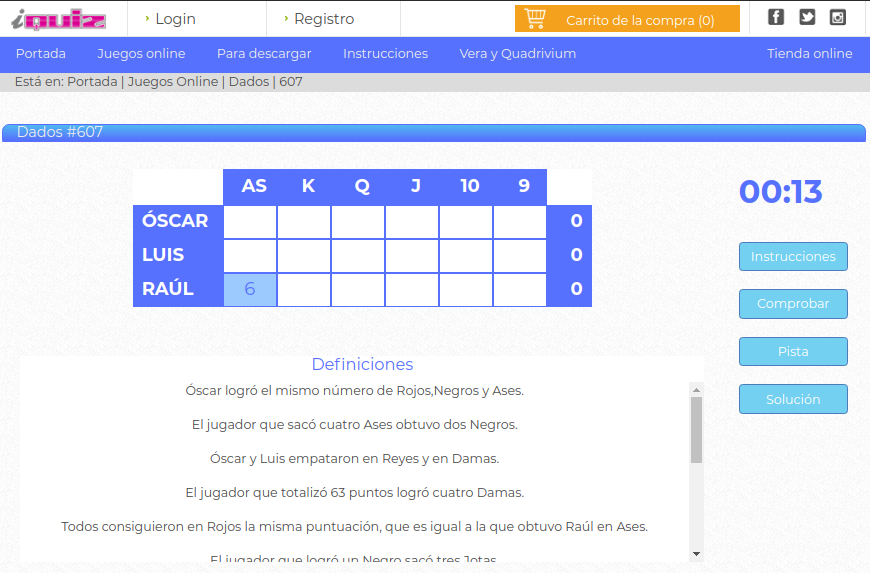Select Raúl's AS cell containing 6
Image resolution: width=870 pixels, height=573 pixels.
click(250, 290)
